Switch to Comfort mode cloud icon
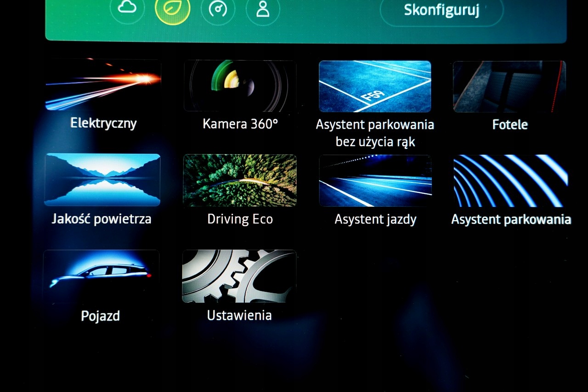Image resolution: width=588 pixels, height=392 pixels. pos(127,9)
